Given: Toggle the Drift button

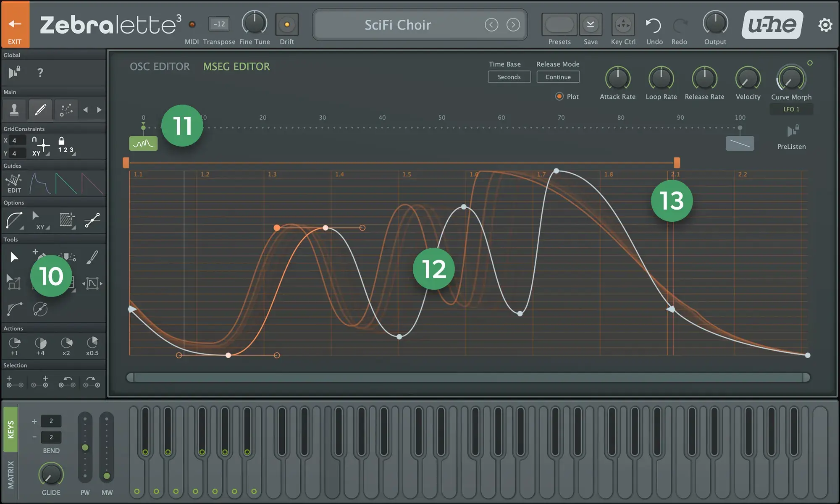Looking at the screenshot, I should click(287, 24).
